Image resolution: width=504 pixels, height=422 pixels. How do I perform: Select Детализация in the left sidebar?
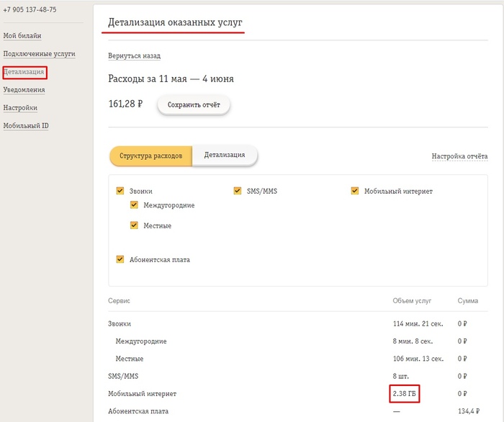pos(24,72)
